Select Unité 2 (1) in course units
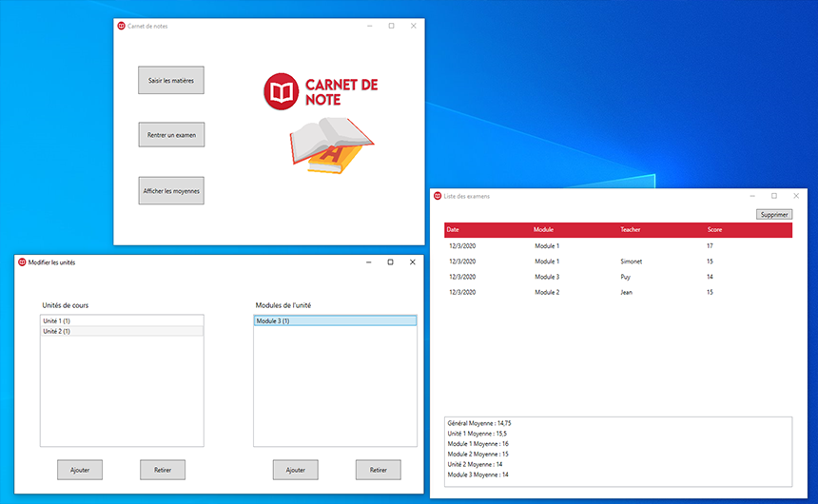 coord(121,331)
